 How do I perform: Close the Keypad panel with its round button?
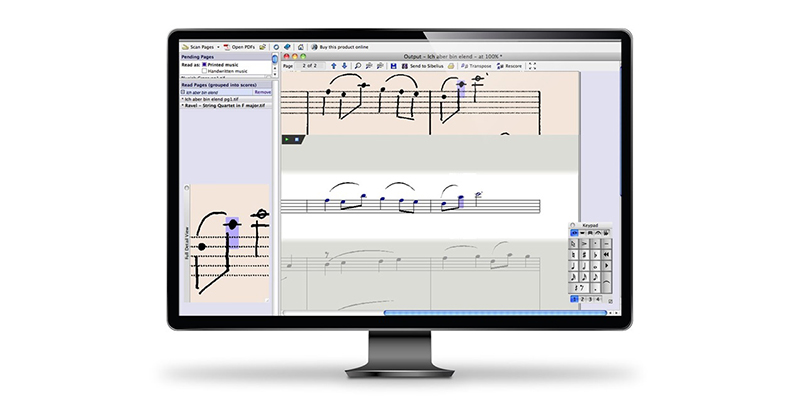tap(572, 225)
